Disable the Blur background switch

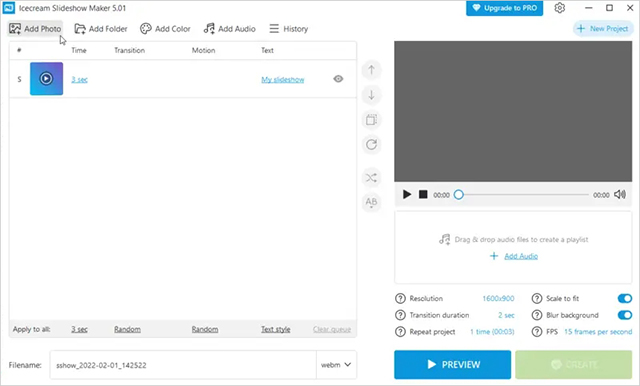(624, 315)
